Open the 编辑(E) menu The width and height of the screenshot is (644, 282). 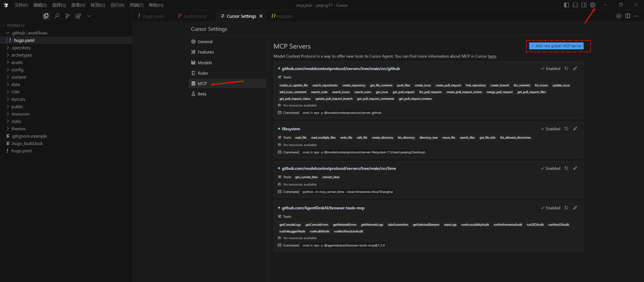click(40, 5)
